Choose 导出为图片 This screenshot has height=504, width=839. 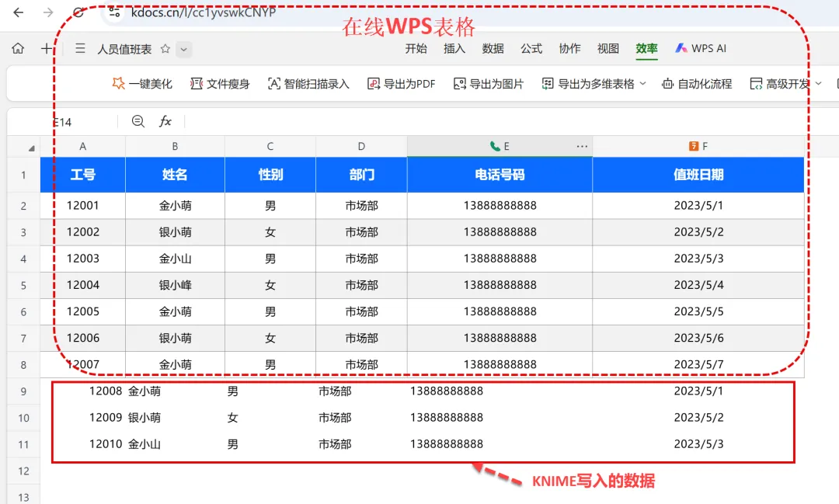[x=489, y=83]
